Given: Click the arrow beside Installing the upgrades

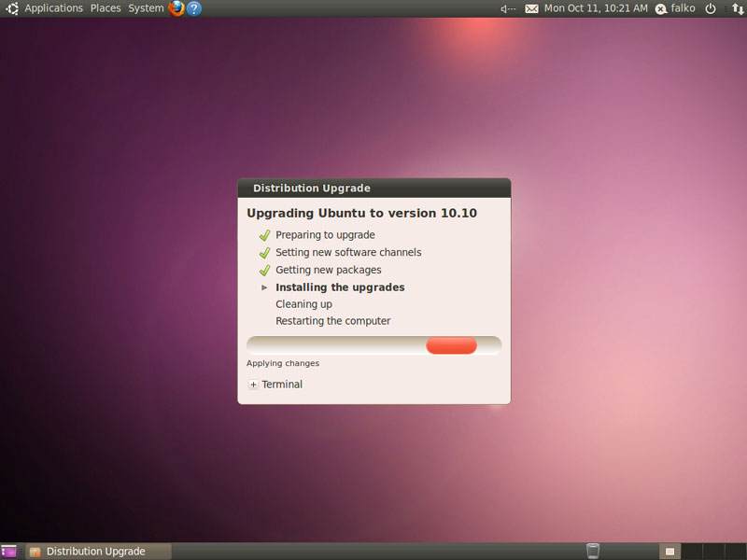Looking at the screenshot, I should click(264, 287).
